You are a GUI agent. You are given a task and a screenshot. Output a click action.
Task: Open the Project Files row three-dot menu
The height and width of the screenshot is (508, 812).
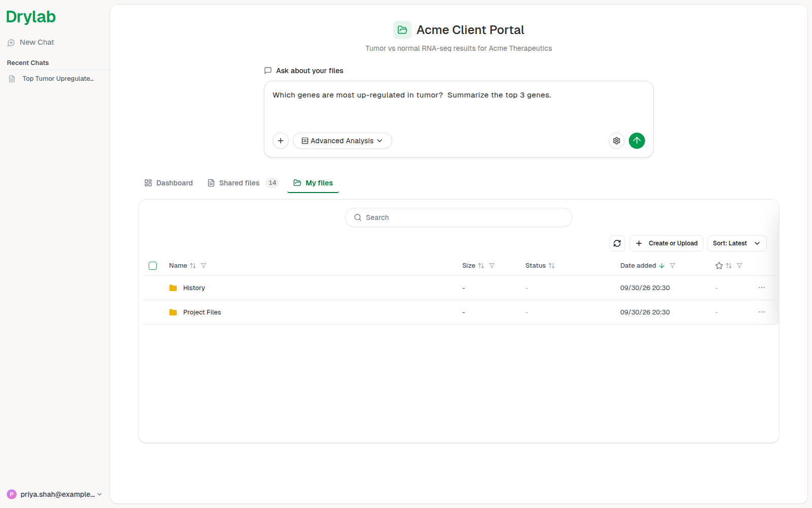click(762, 312)
